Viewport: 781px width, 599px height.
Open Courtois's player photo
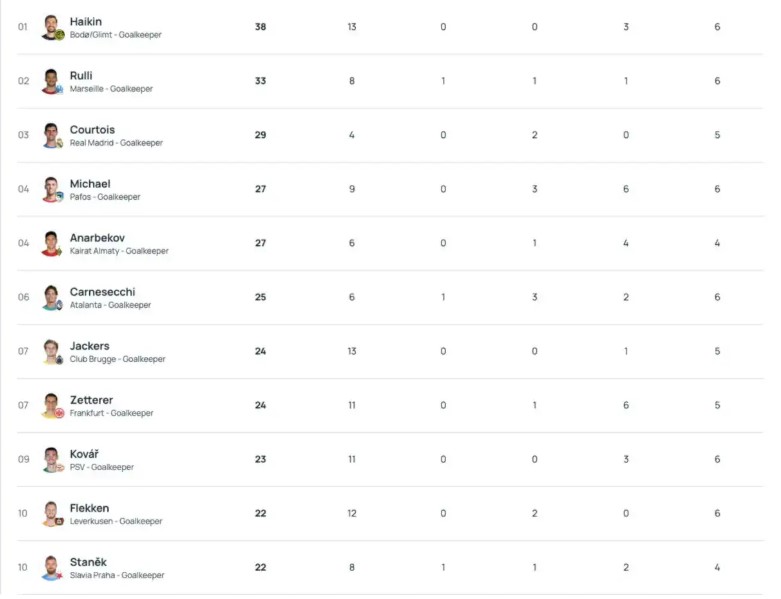coord(52,135)
